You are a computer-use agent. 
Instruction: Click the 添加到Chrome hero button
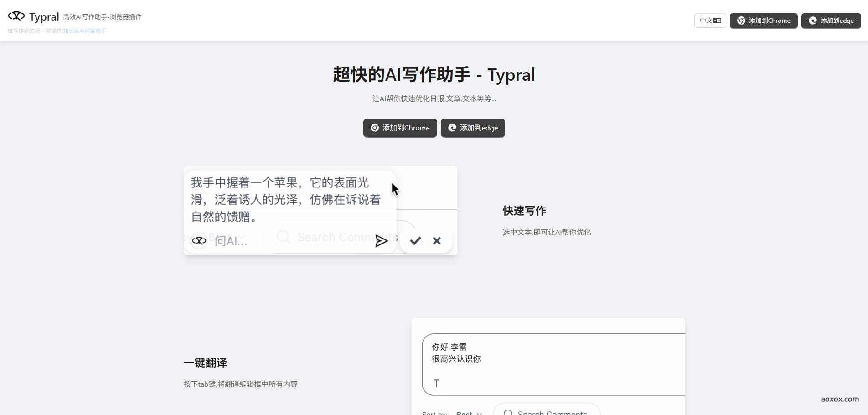tap(400, 128)
